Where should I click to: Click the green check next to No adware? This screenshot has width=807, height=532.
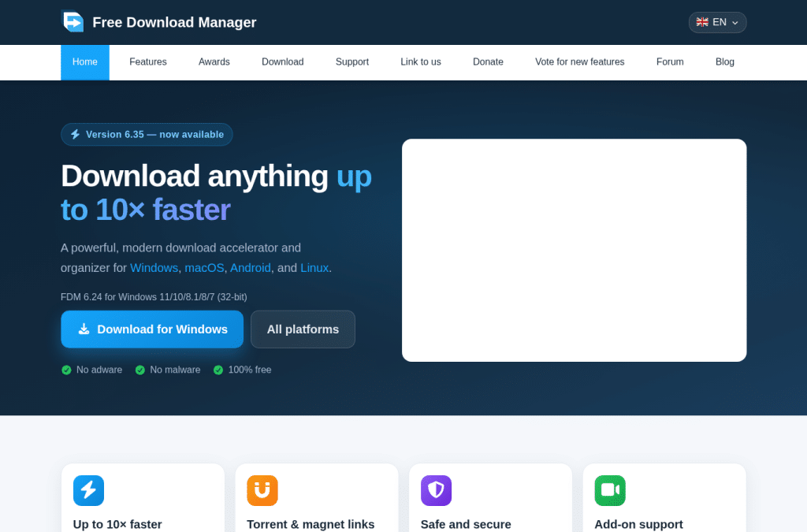coord(66,370)
